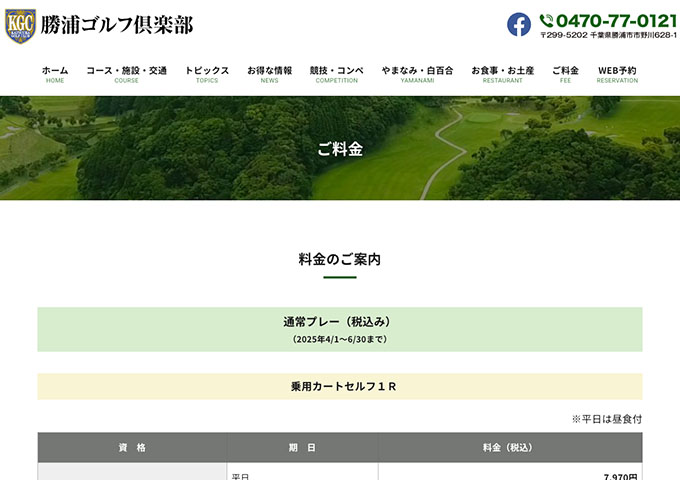The height and width of the screenshot is (480, 680).
Task: Click the ※平日は昼食付 note
Action: 607,419
